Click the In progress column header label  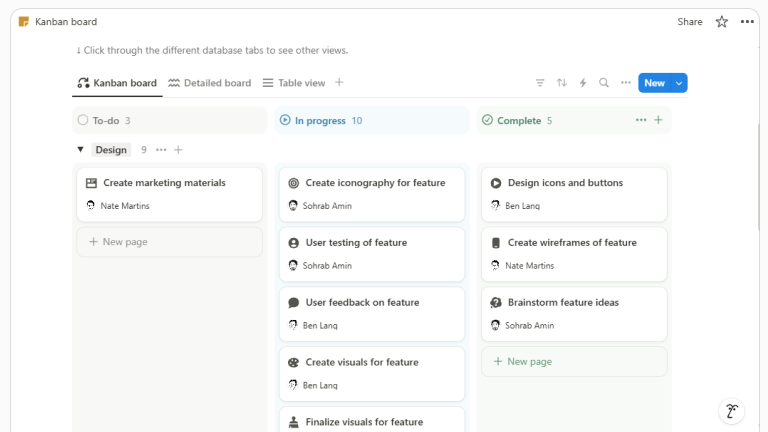[x=320, y=120]
